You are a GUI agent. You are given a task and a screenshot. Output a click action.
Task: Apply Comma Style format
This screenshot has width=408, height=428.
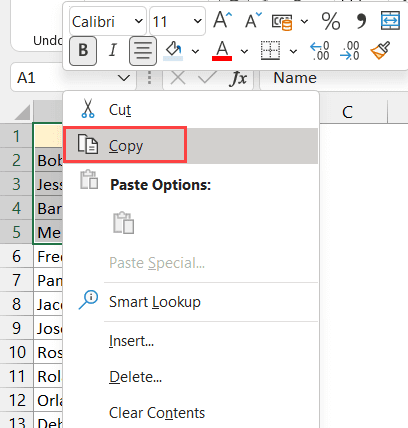point(361,21)
